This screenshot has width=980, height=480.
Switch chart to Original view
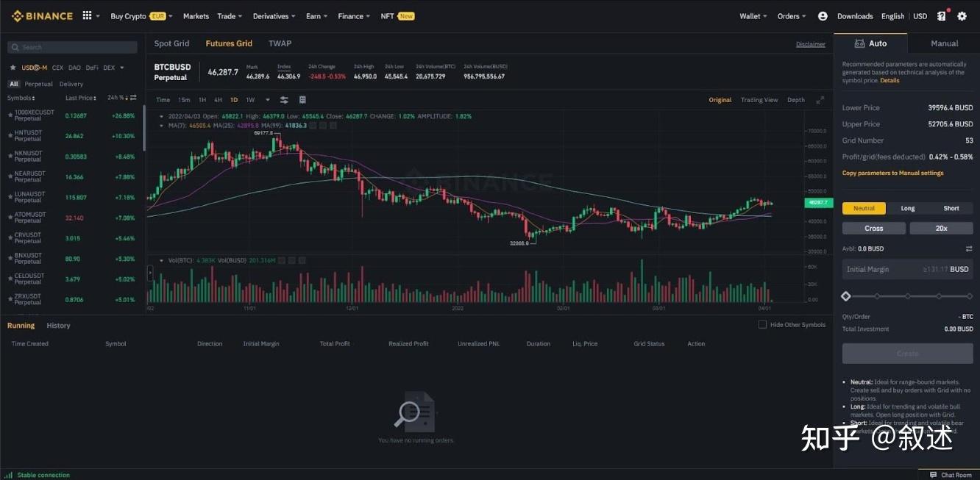point(720,100)
